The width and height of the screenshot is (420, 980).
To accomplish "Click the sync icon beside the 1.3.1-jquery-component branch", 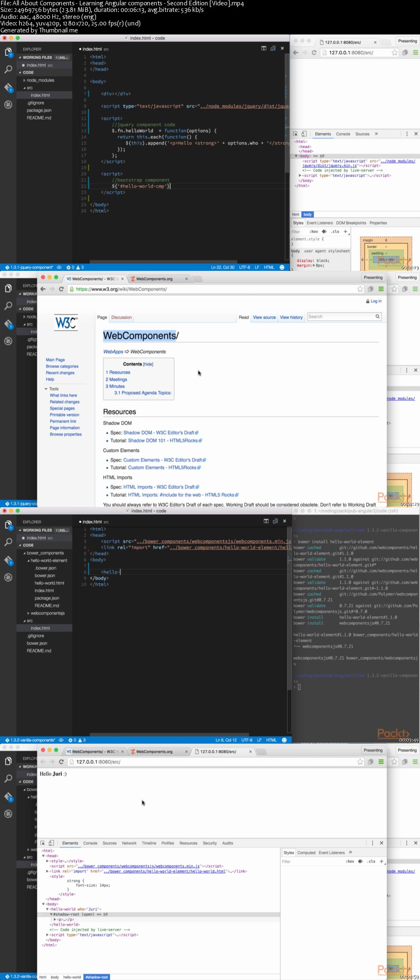I will (x=59, y=267).
